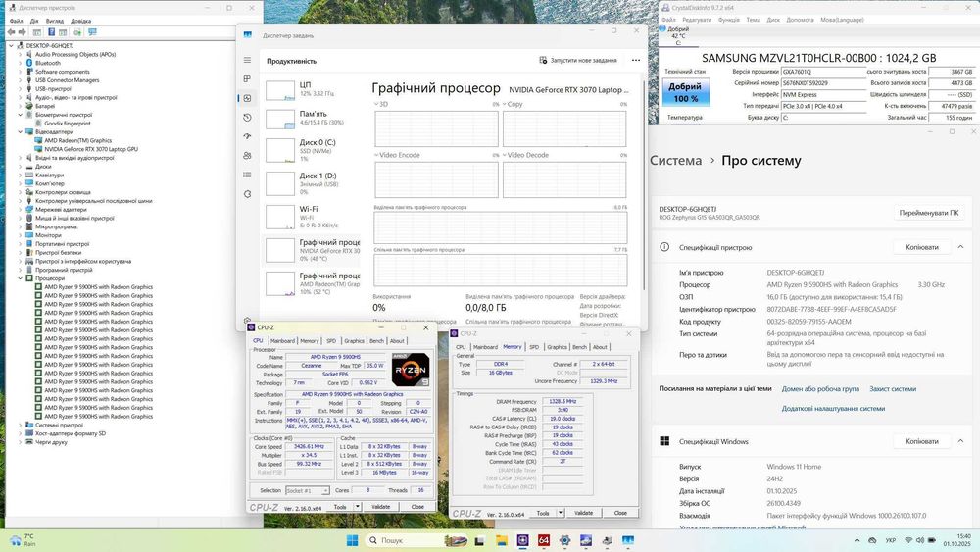Open the Users icon in Task Manager sidebar
Screen dimensions: 980x552
(x=248, y=156)
